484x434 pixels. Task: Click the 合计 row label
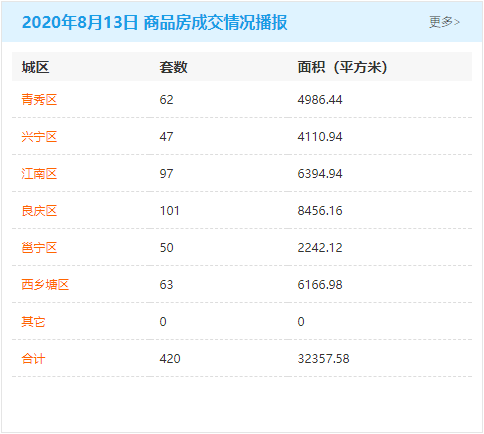point(33,358)
